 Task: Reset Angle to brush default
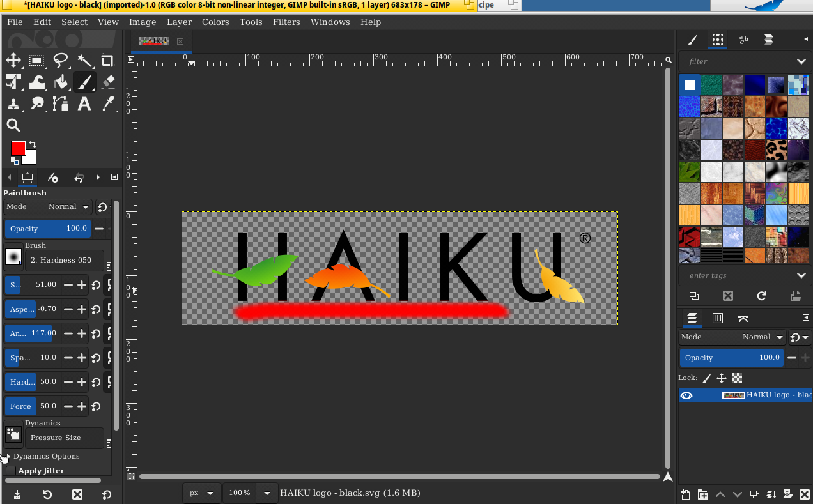pyautogui.click(x=96, y=333)
